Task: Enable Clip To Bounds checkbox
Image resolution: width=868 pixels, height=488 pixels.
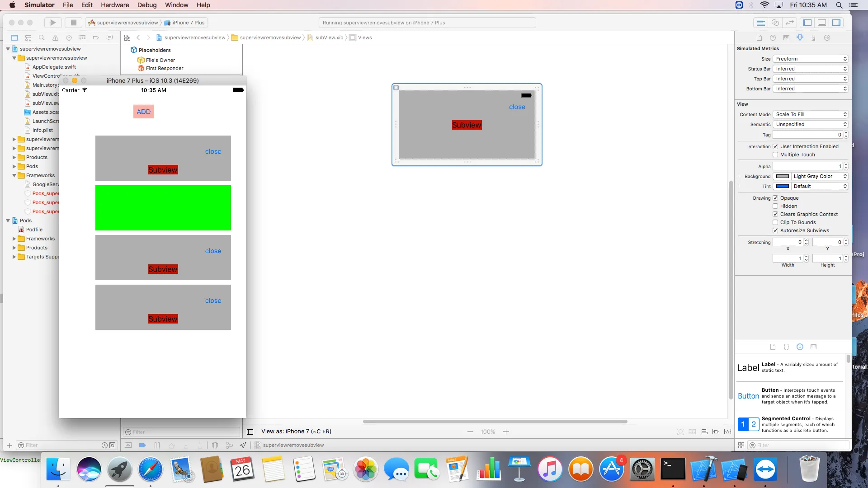Action: pyautogui.click(x=775, y=222)
